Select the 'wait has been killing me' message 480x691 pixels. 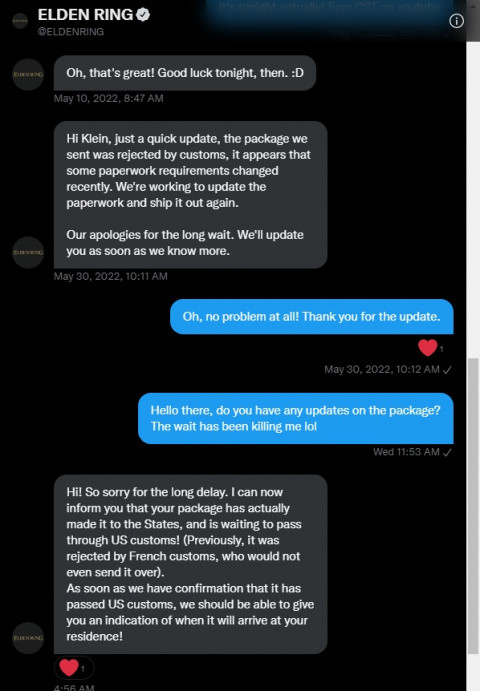296,418
